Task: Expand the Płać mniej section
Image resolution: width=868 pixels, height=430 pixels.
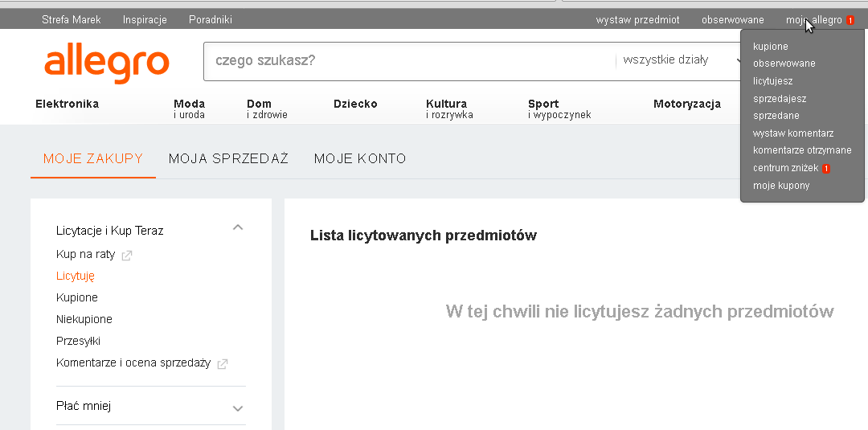Action: tap(238, 409)
